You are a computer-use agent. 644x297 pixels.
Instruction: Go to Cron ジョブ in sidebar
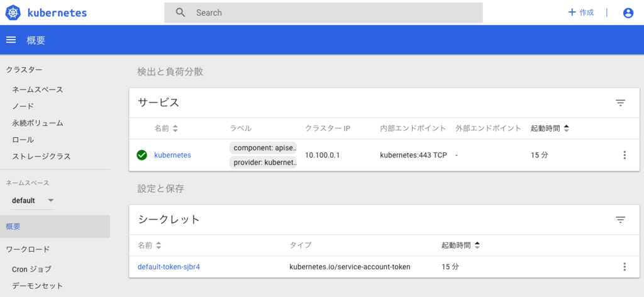pyautogui.click(x=31, y=269)
